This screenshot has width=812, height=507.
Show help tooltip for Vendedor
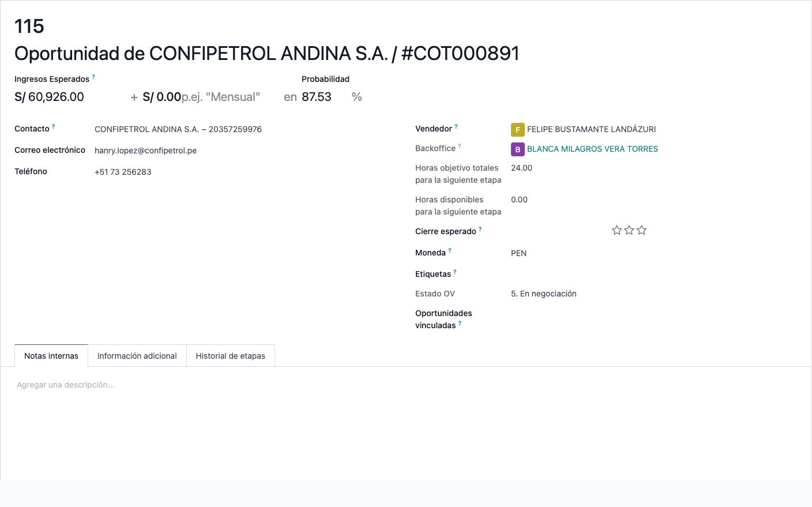[x=456, y=126]
